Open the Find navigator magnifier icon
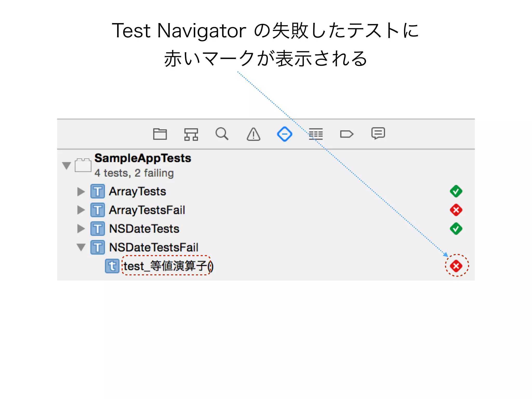Screen dimensions: 532x399 222,134
